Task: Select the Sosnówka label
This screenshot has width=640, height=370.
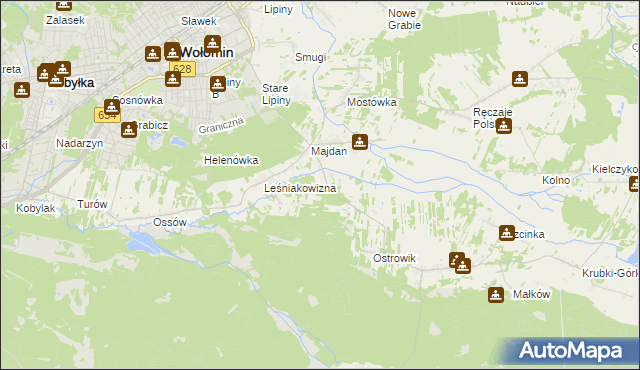Action: (x=139, y=100)
